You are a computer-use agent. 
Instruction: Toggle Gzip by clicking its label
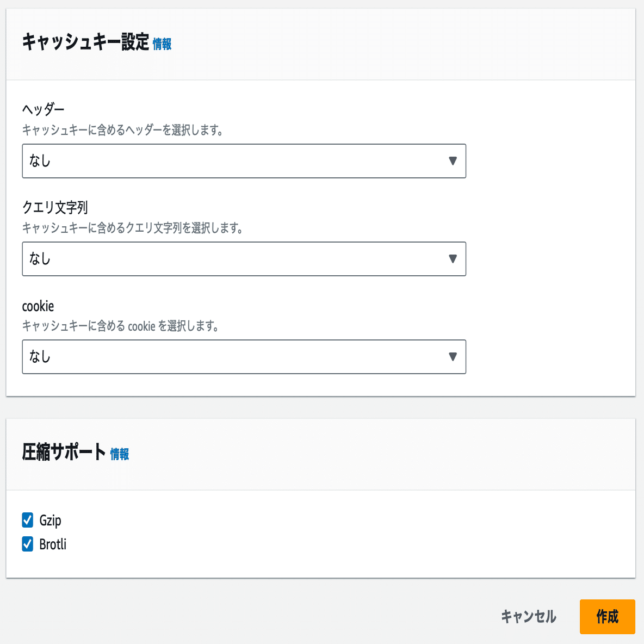[x=51, y=520]
